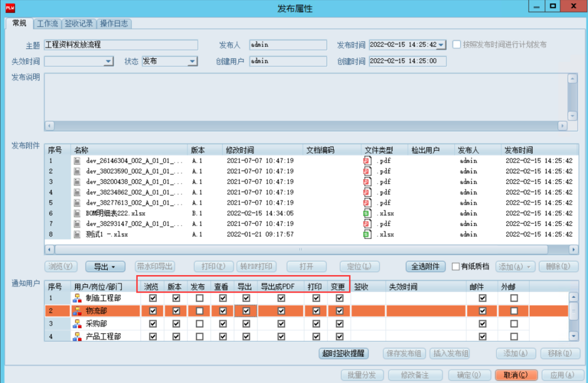
Task: Click into the 主题 input field
Action: pos(120,45)
